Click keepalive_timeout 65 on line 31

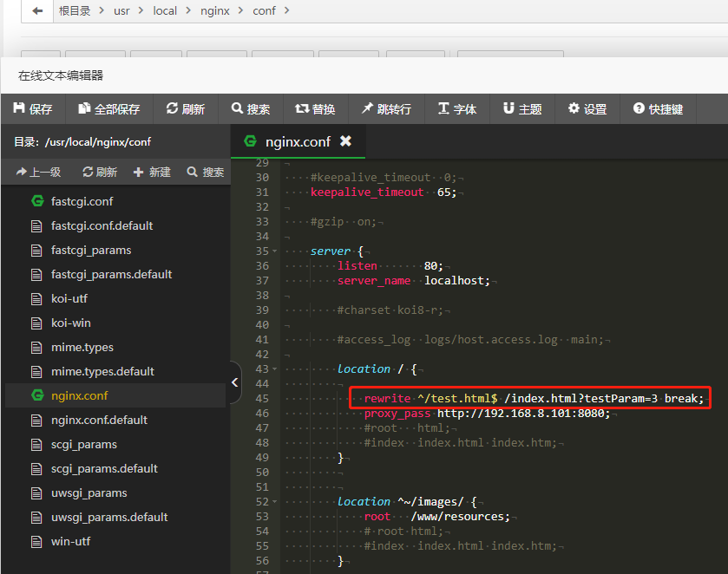(384, 192)
